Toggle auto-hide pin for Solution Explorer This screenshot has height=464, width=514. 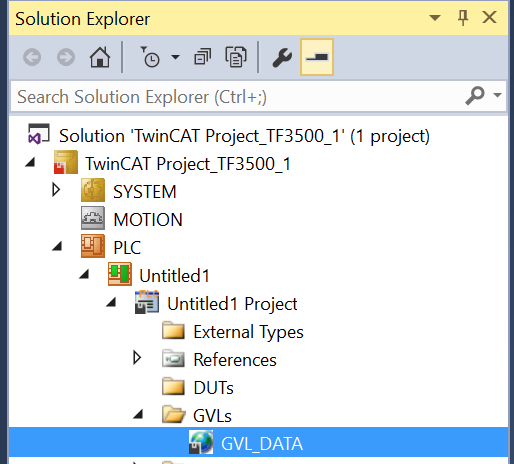coord(463,18)
